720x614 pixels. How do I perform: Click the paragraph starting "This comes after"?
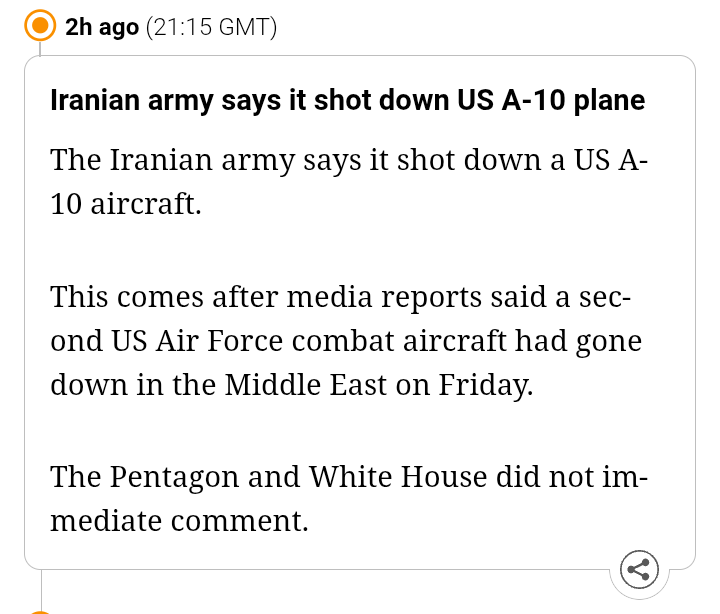pyautogui.click(x=346, y=340)
